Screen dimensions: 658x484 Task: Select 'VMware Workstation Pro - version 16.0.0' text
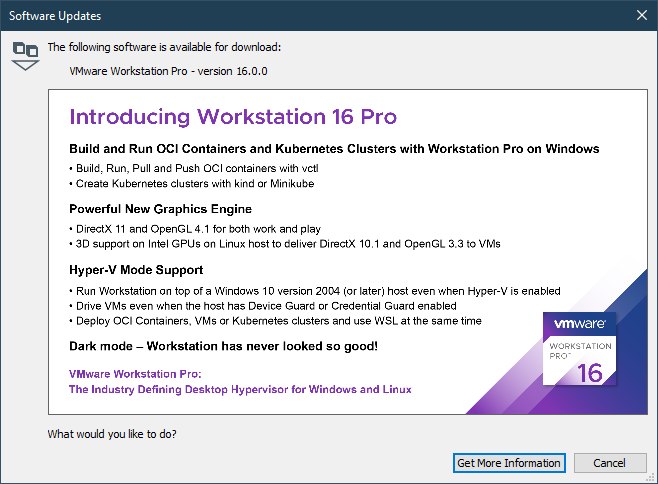[168, 71]
